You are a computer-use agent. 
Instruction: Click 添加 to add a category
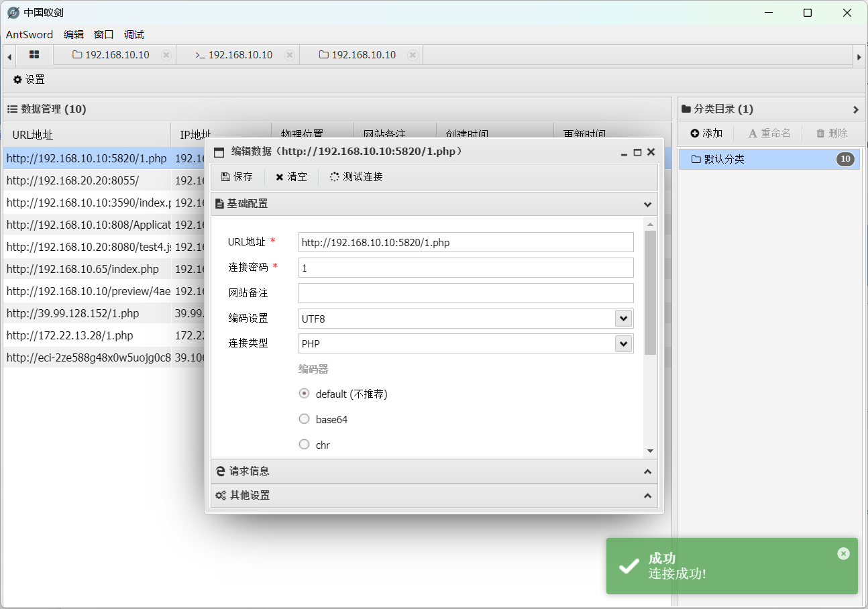706,133
